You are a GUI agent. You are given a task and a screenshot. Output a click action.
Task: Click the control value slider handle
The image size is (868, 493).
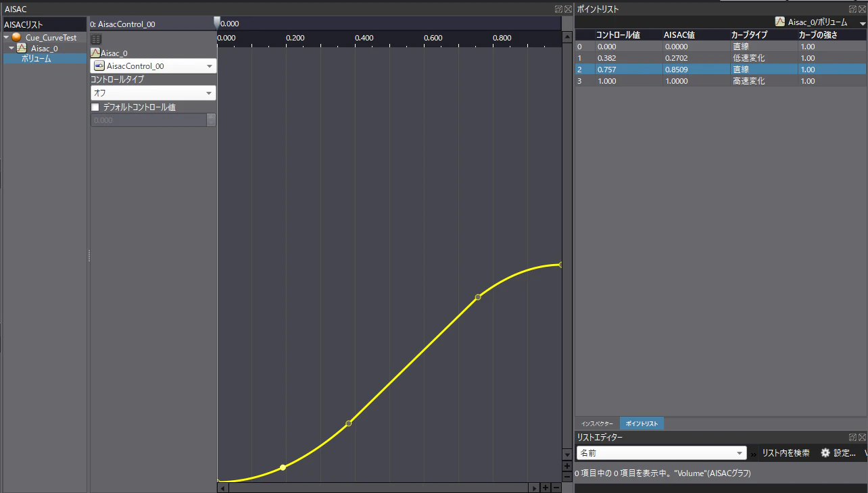217,22
